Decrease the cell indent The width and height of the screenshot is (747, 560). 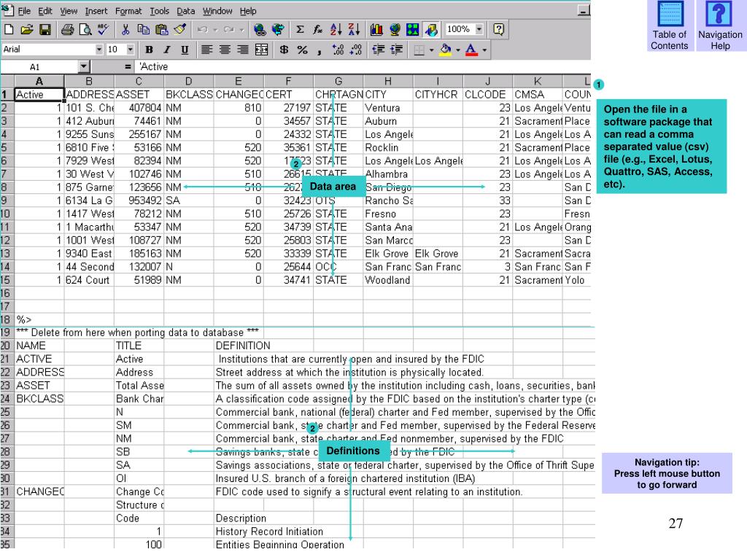(379, 50)
